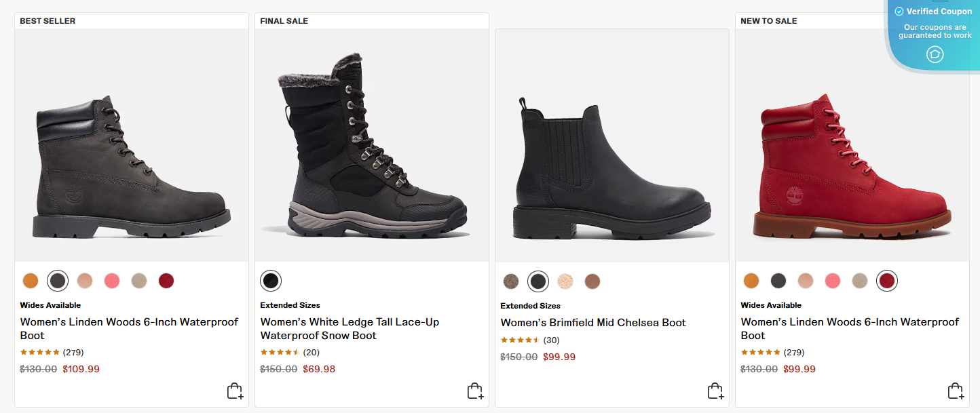Click the chat bubble on Verified Coupon badge
Screen dimensions: 980x413
pos(935,54)
